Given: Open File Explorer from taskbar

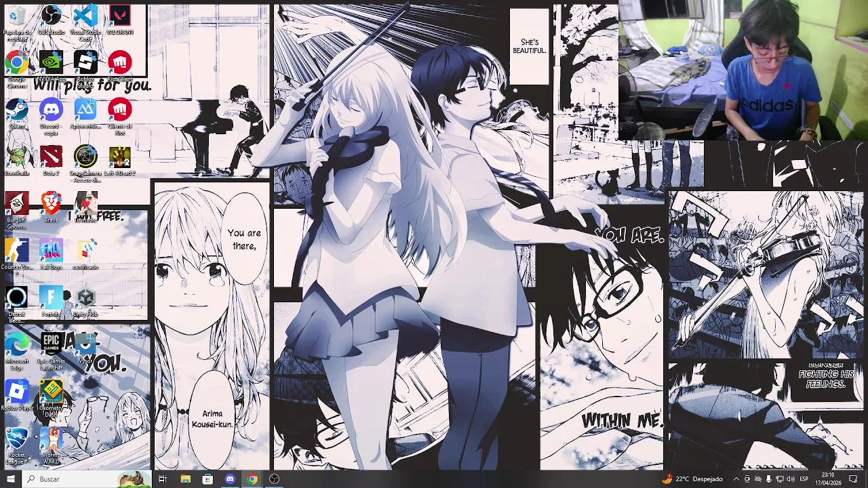Looking at the screenshot, I should pos(185,479).
